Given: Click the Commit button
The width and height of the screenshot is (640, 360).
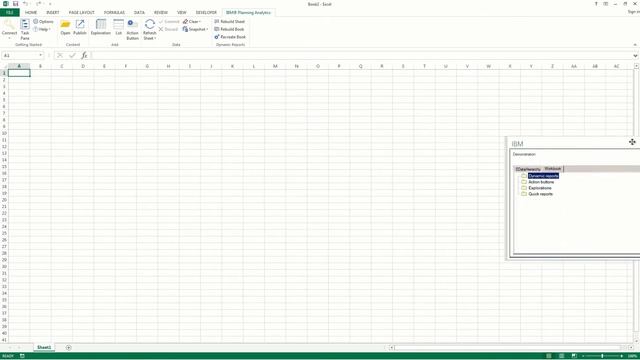Looking at the screenshot, I should (169, 21).
